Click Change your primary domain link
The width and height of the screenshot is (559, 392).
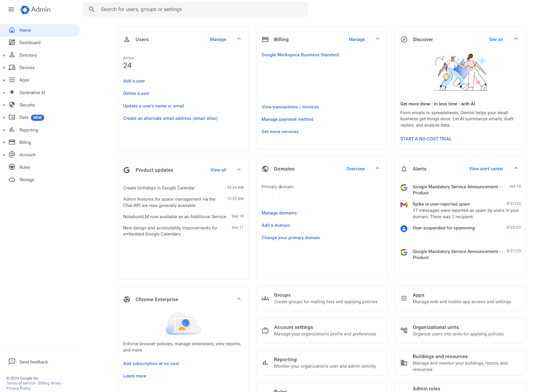pyautogui.click(x=291, y=238)
